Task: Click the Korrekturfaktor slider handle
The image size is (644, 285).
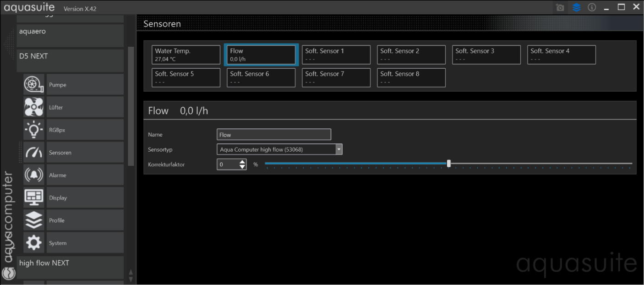Action: click(x=449, y=164)
